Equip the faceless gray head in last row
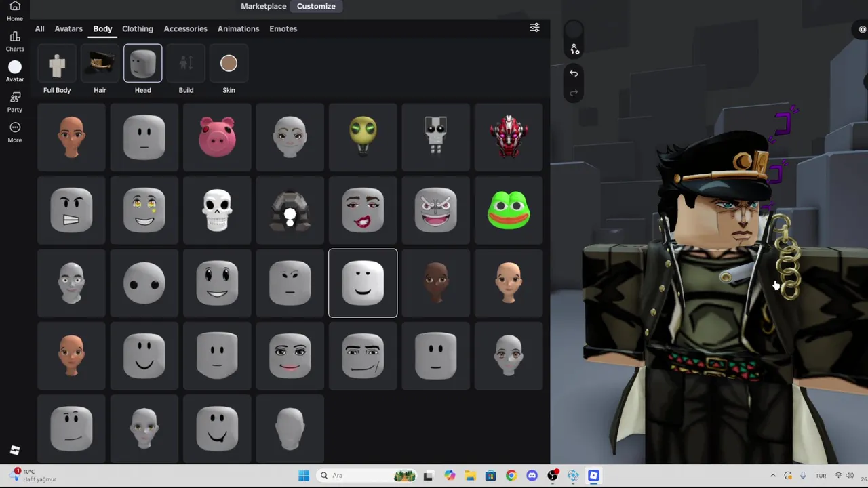 tap(290, 428)
